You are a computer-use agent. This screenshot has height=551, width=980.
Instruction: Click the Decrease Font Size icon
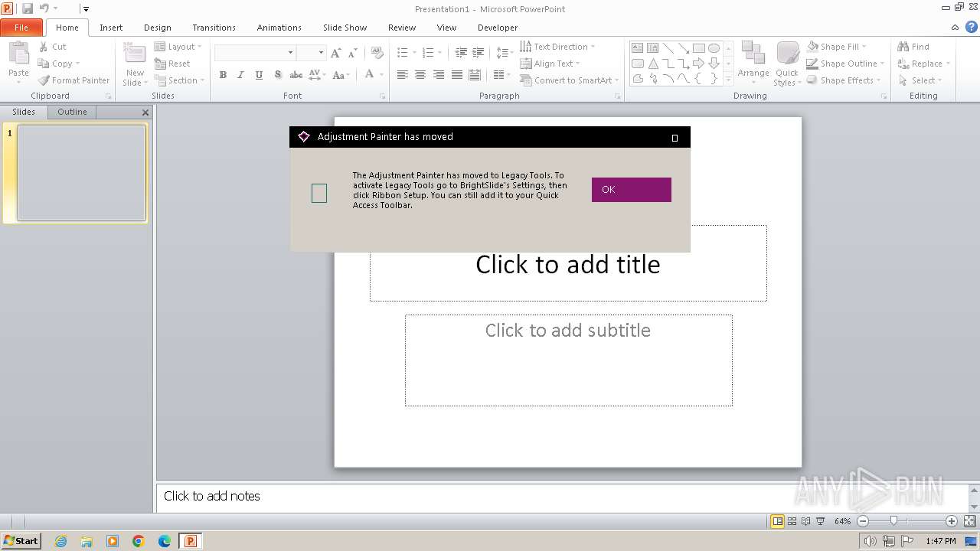352,53
